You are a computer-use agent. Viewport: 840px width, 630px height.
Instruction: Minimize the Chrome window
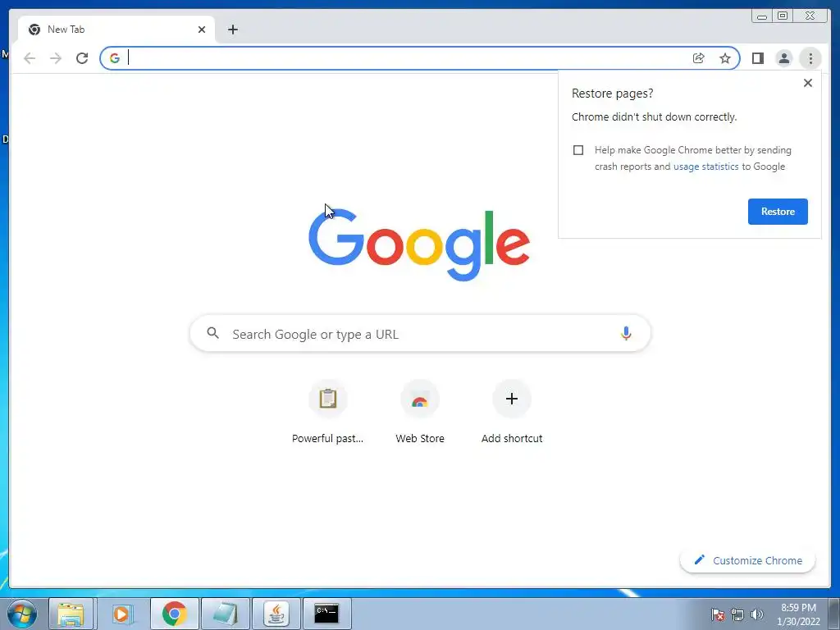tap(762, 16)
